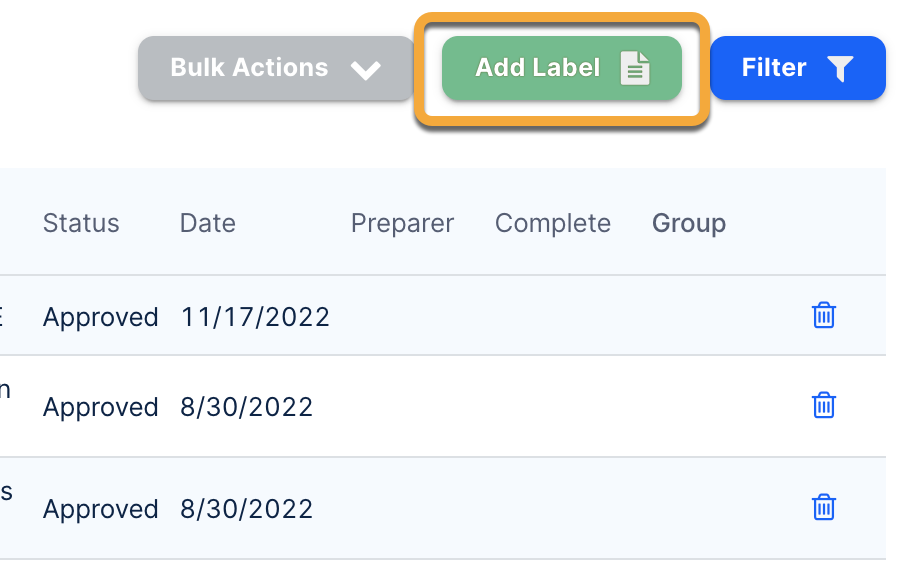Screen dimensions: 912x572
Task: Click trash icon in last row
Action: [823, 507]
